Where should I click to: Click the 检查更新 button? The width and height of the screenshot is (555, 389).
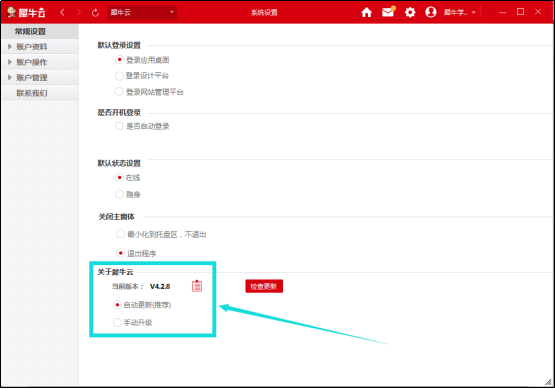pyautogui.click(x=264, y=286)
